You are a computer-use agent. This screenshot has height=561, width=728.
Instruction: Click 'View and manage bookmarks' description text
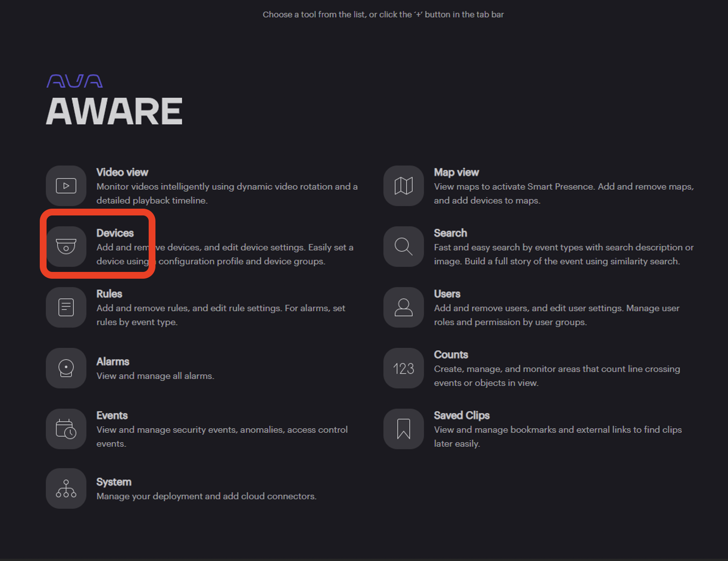click(558, 436)
